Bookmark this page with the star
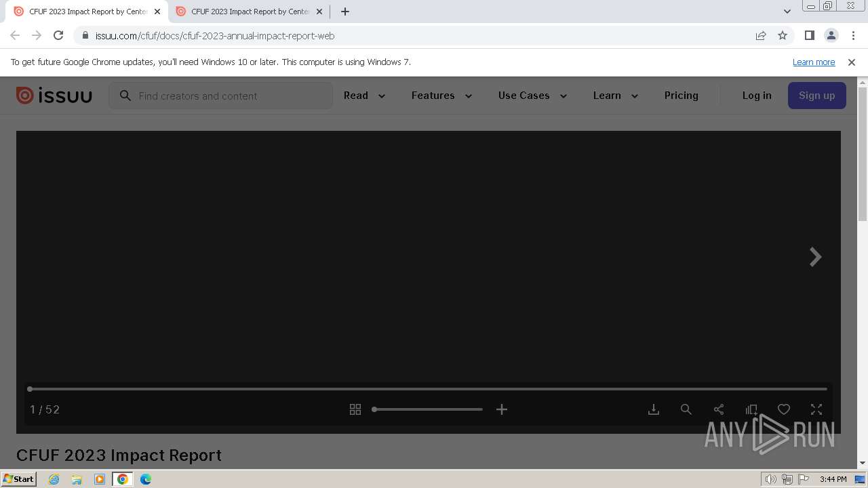 (783, 35)
